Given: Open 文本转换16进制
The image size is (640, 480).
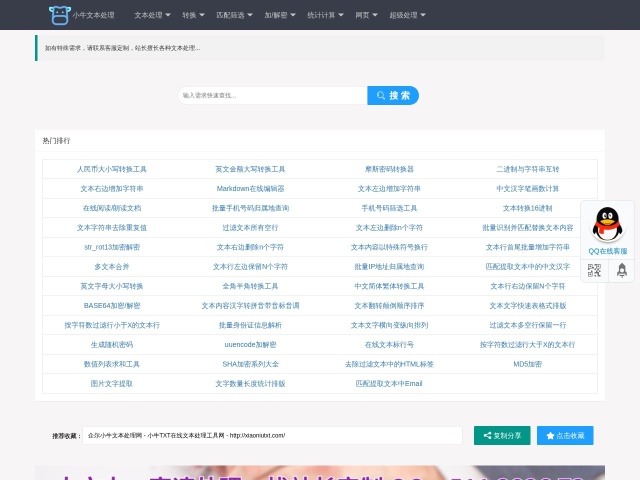Looking at the screenshot, I should click(527, 208).
